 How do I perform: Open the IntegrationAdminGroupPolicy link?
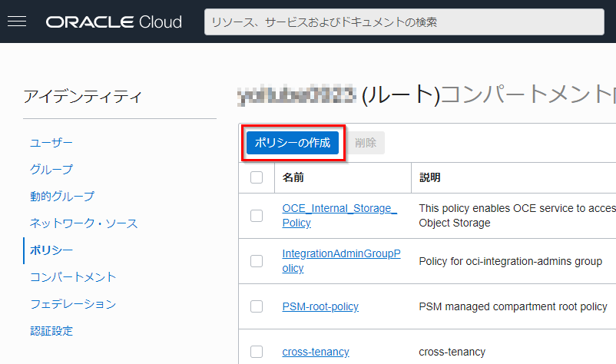click(x=341, y=253)
